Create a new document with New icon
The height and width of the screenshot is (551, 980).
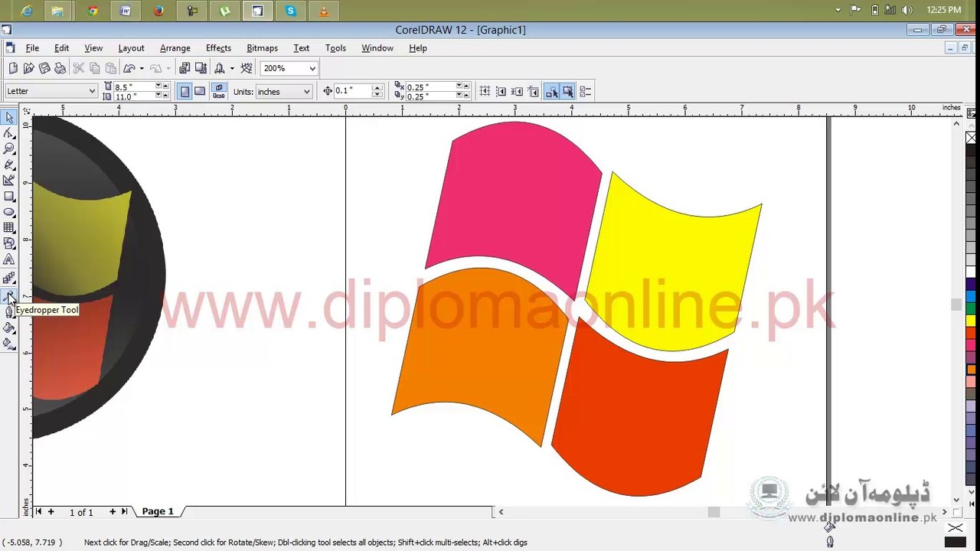13,69
